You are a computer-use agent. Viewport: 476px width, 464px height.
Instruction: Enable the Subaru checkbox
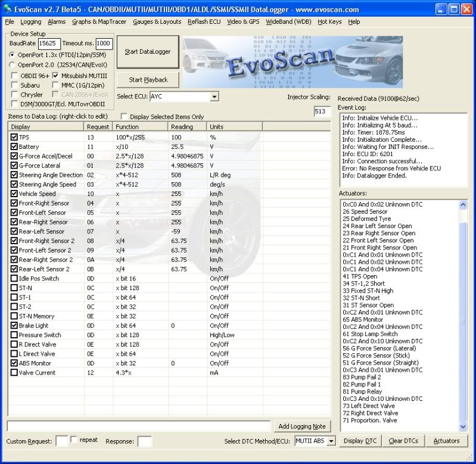(14, 85)
